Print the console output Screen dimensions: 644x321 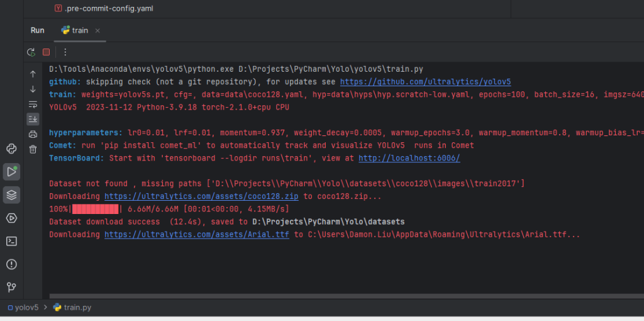(x=33, y=134)
